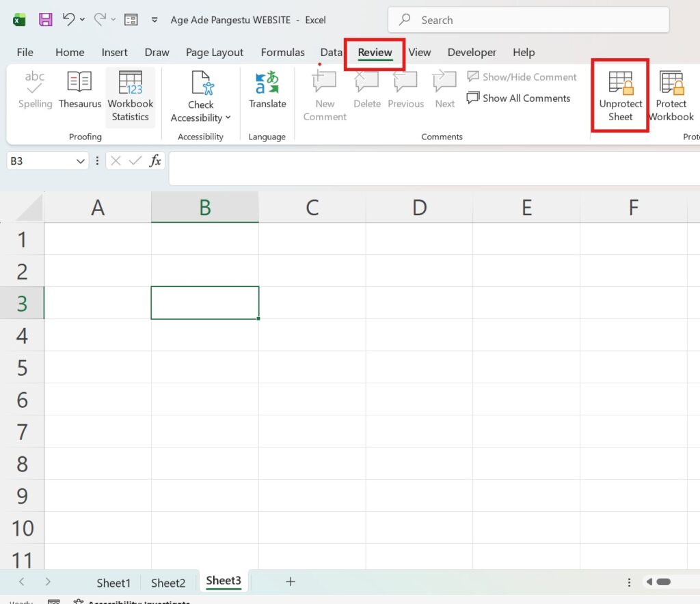Switch to the View tab
This screenshot has height=604, width=700.
pyautogui.click(x=420, y=52)
